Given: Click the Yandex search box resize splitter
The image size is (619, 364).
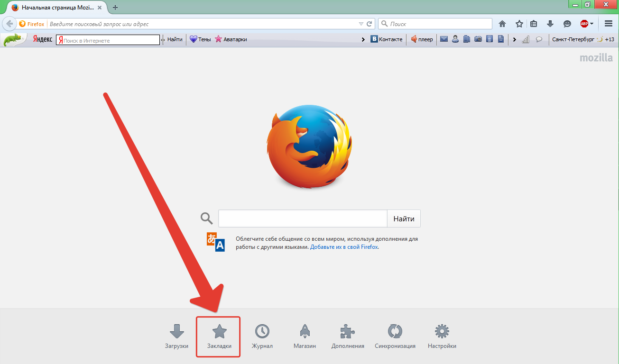Looking at the screenshot, I should click(163, 40).
